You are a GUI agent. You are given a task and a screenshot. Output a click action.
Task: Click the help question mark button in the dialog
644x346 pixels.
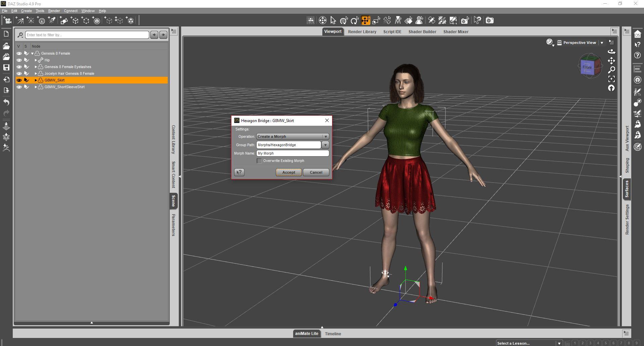[239, 172]
